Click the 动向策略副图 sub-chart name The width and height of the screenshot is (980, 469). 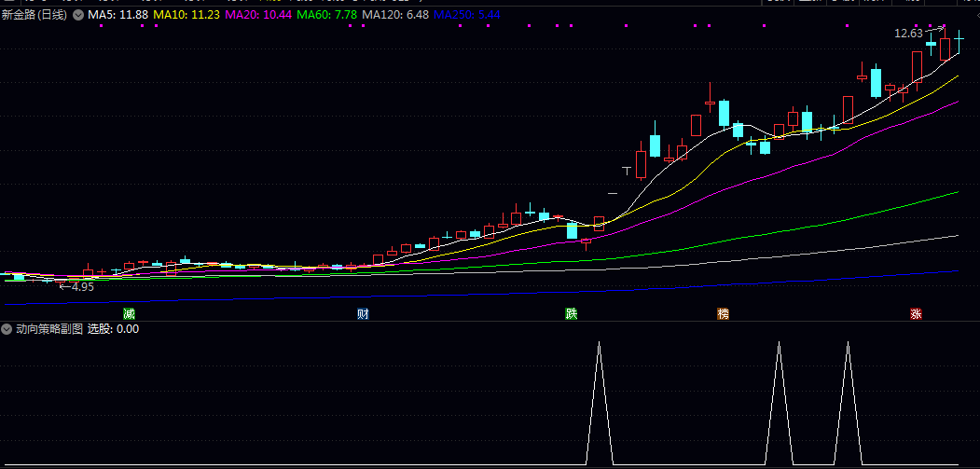tap(49, 329)
